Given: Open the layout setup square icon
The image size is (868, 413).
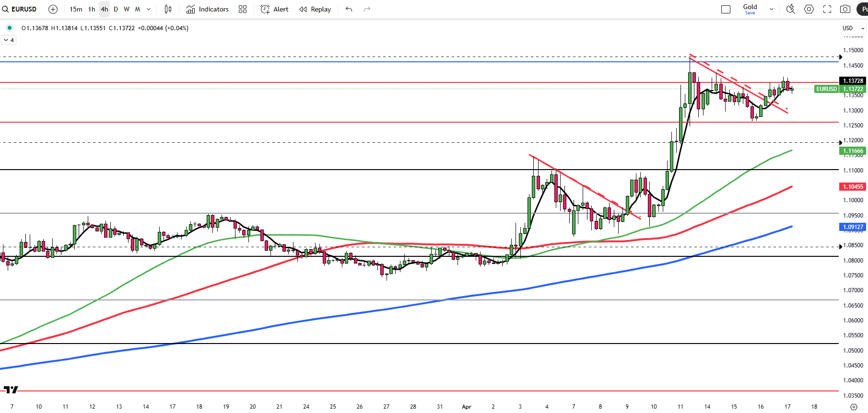Looking at the screenshot, I should tap(726, 9).
